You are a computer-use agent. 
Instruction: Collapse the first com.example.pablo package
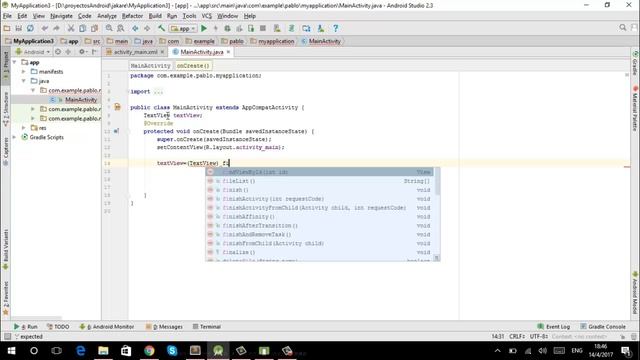(33, 90)
